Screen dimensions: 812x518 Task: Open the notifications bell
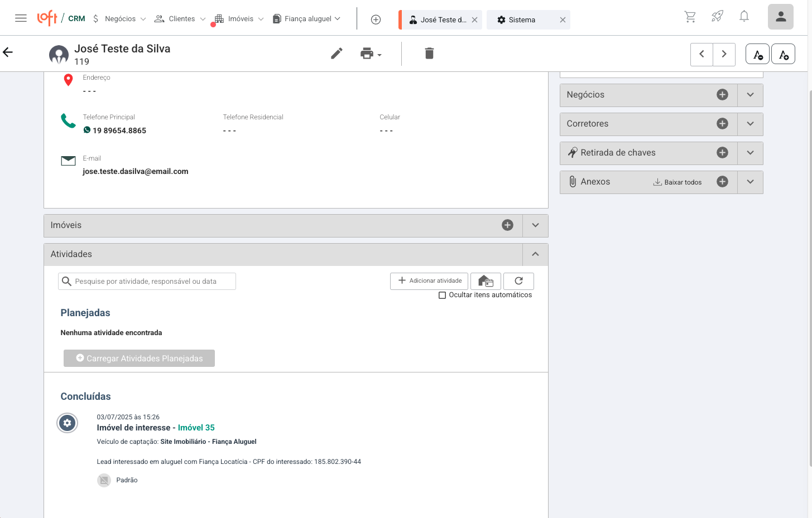point(744,17)
